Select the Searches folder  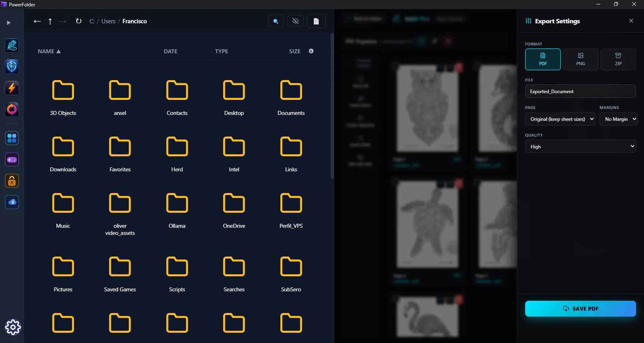[234, 274]
